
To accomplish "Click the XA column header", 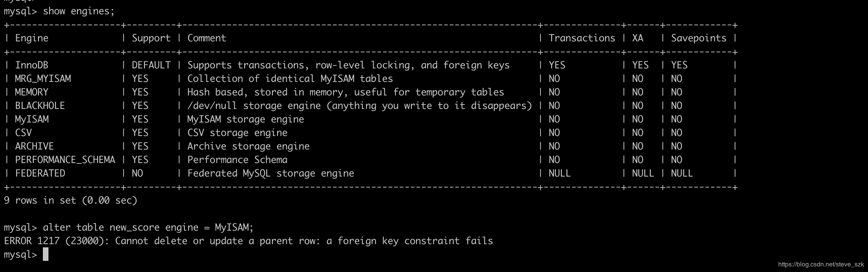I will [x=637, y=38].
